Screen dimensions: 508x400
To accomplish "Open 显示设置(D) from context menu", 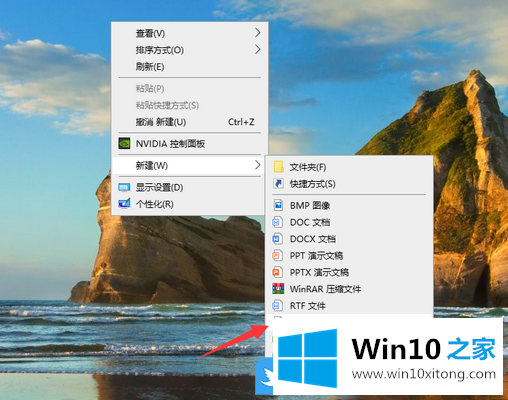I will point(189,187).
